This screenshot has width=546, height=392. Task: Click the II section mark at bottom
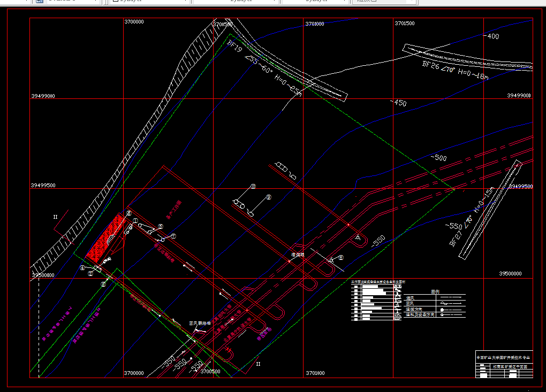258,364
